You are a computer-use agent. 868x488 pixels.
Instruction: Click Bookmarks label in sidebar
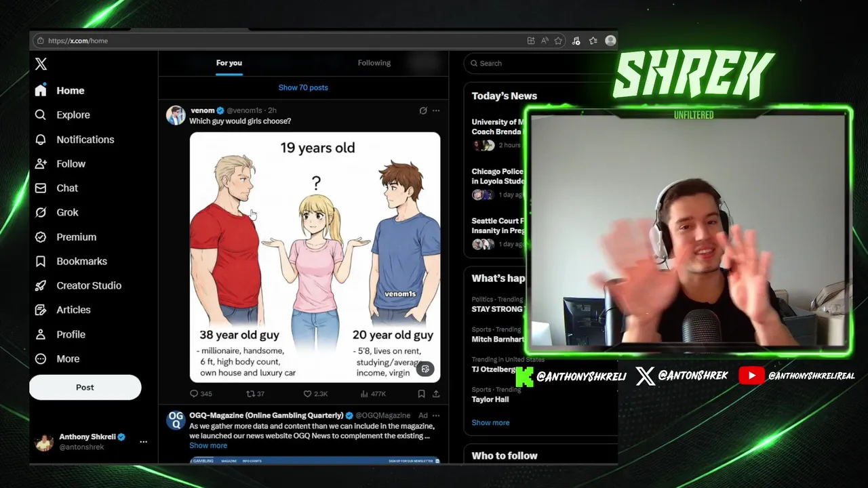[x=82, y=261]
